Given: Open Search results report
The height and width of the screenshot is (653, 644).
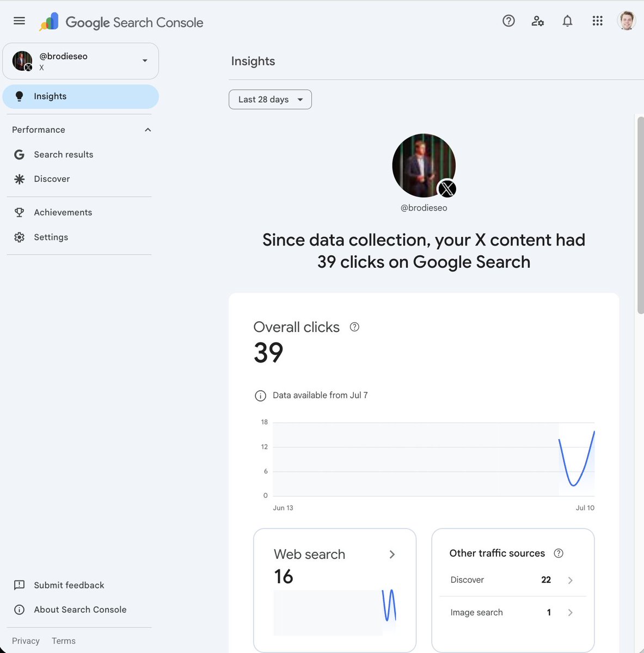Looking at the screenshot, I should (x=81, y=155).
